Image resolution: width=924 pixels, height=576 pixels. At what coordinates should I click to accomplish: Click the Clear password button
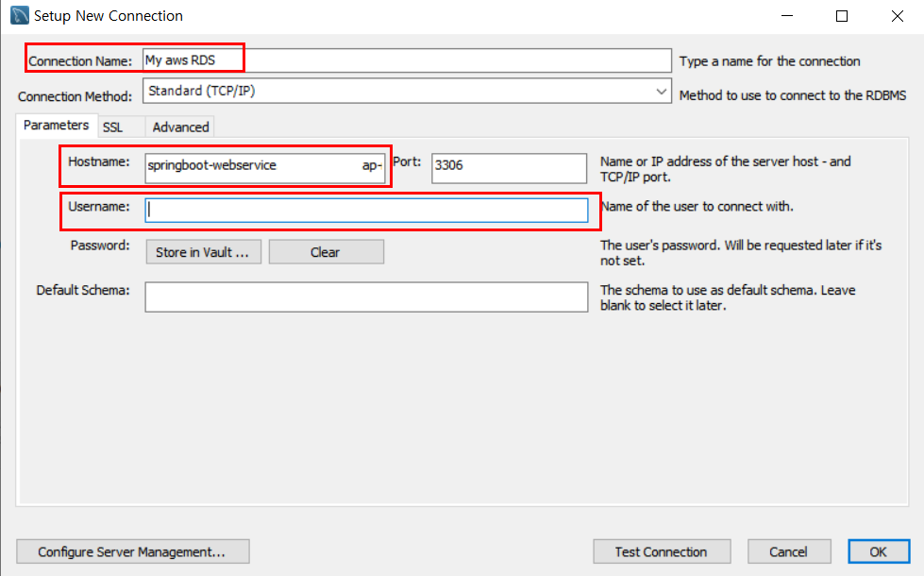click(326, 252)
